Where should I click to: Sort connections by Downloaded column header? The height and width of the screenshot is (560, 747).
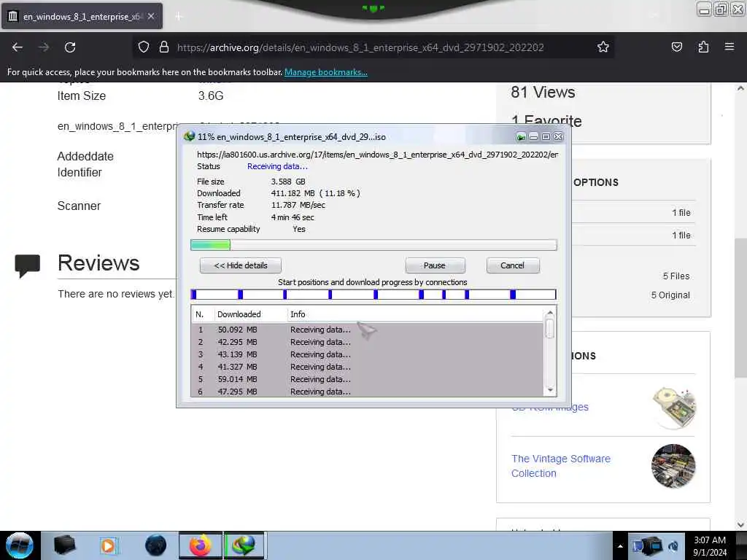tap(250, 314)
